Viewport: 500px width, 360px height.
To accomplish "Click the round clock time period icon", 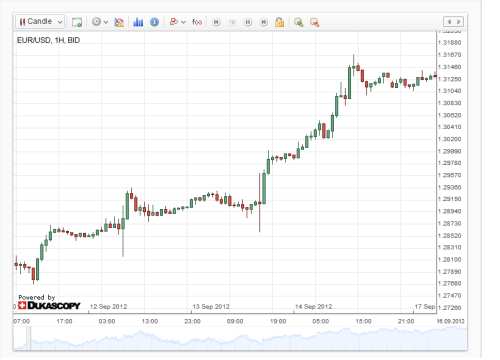I will [96, 22].
